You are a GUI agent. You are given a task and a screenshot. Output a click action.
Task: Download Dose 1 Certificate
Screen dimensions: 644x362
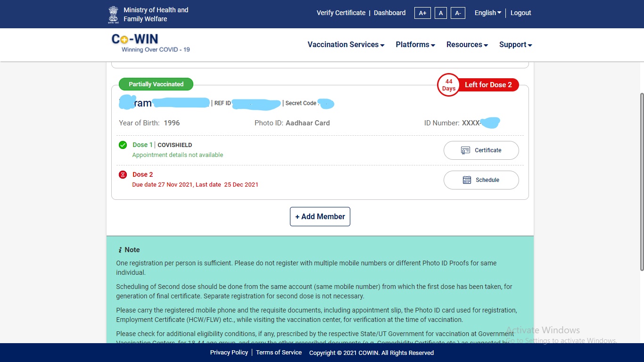point(481,150)
